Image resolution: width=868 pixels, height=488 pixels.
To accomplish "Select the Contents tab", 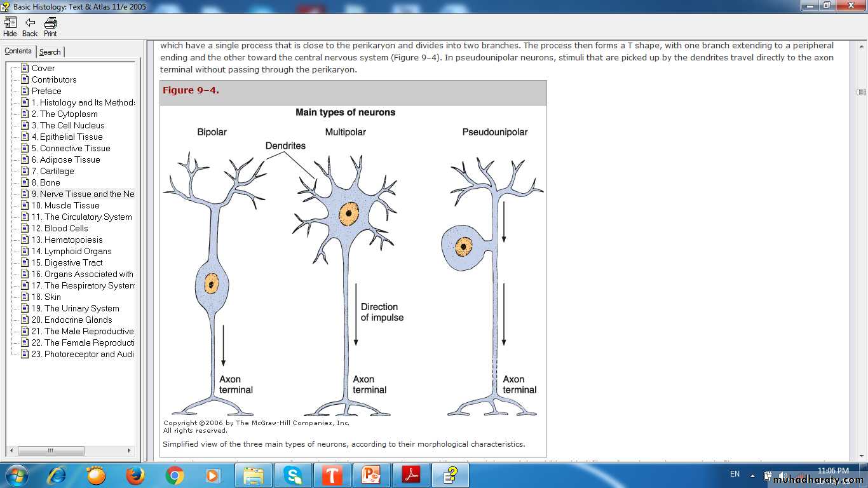I will 18,51.
